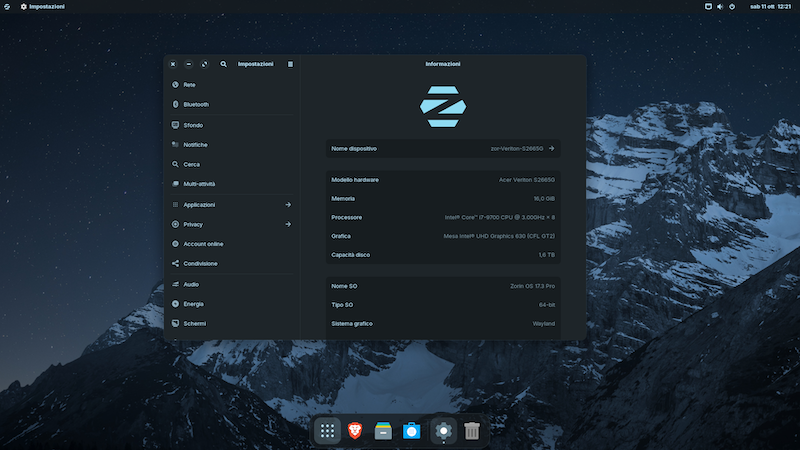Open the Notifiche notifications panel

[x=232, y=145]
